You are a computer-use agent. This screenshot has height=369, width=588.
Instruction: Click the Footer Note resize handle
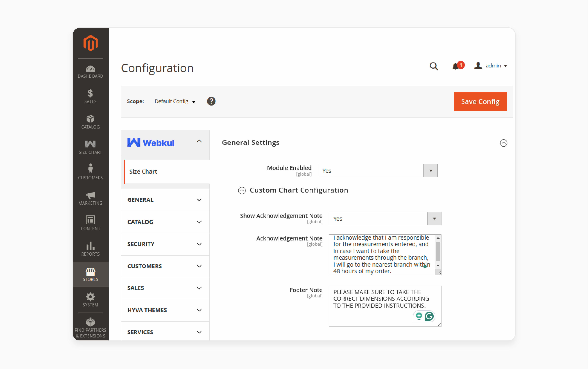(439, 325)
